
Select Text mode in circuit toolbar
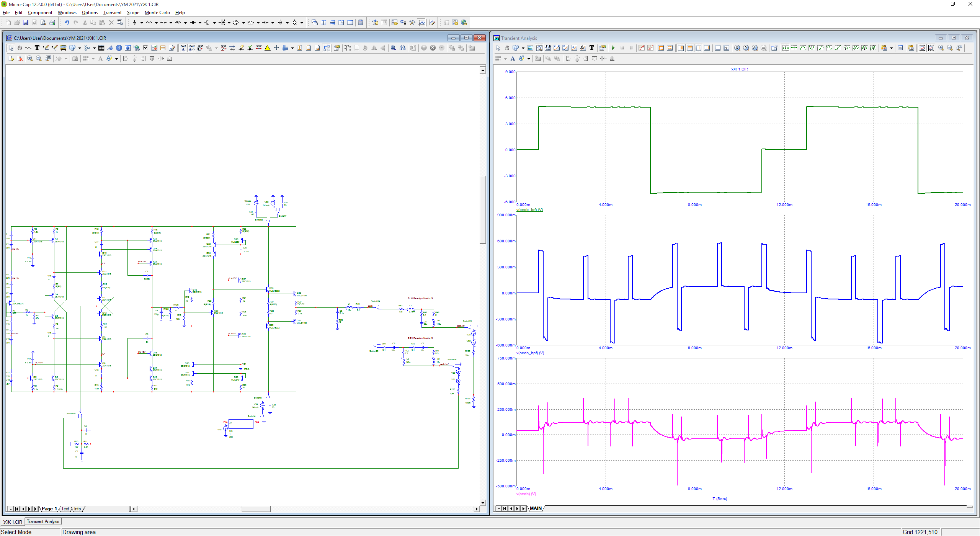pyautogui.click(x=37, y=48)
